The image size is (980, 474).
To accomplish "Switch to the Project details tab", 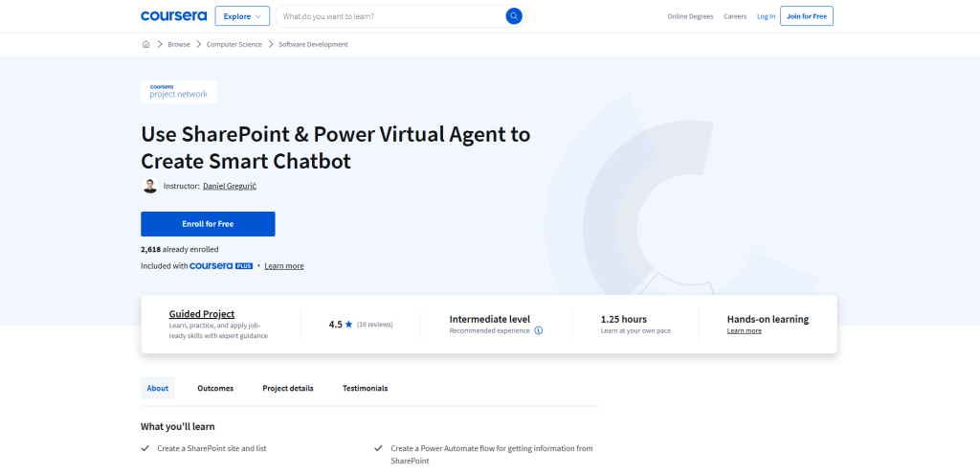I will 288,389.
